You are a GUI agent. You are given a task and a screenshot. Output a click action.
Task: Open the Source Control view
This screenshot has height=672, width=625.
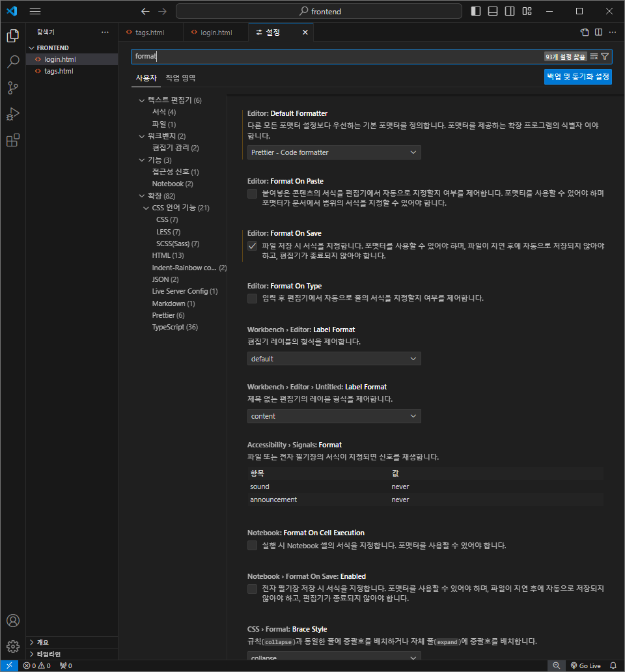13,89
